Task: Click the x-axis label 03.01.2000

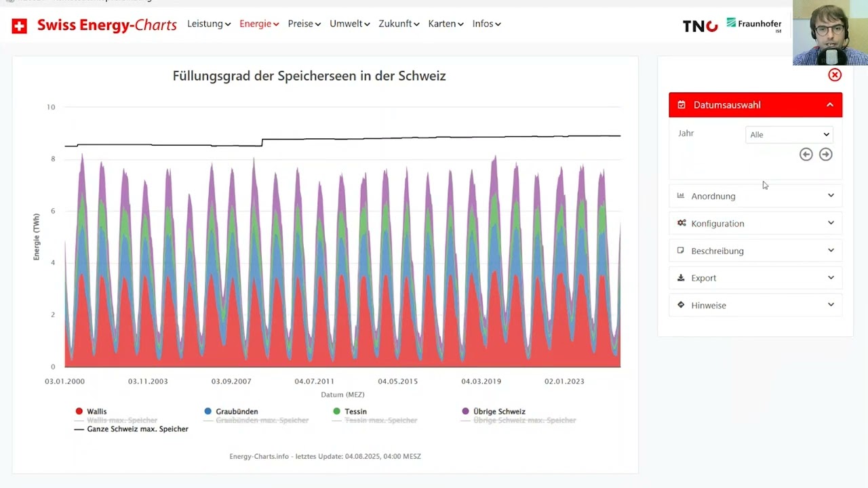Action: (65, 382)
